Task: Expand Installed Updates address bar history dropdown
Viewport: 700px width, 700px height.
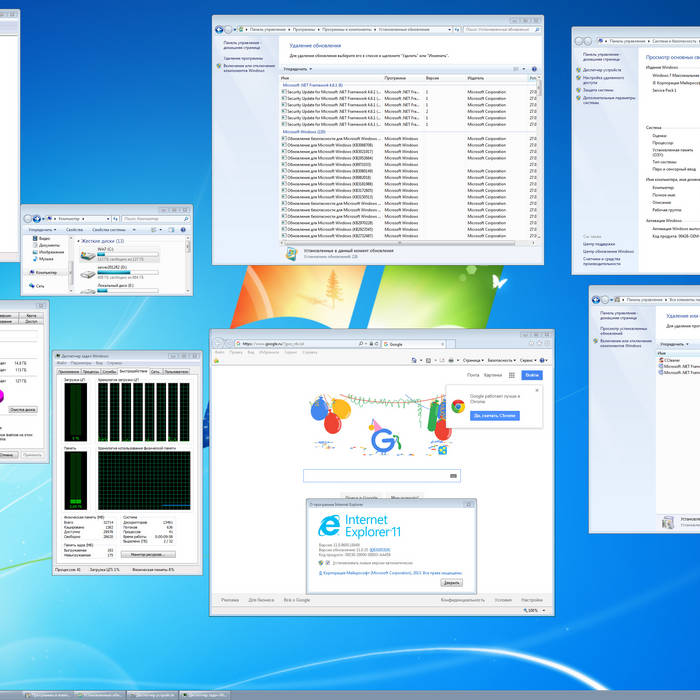Action: coord(449,29)
